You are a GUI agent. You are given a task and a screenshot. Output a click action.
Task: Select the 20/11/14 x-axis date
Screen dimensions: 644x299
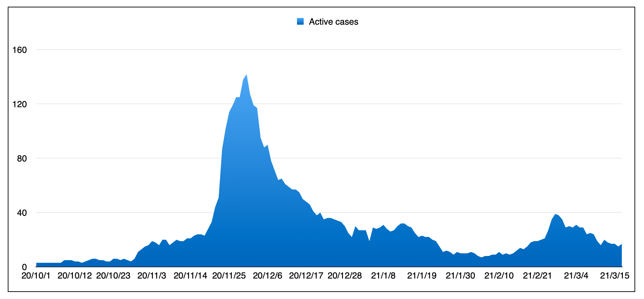(190, 276)
